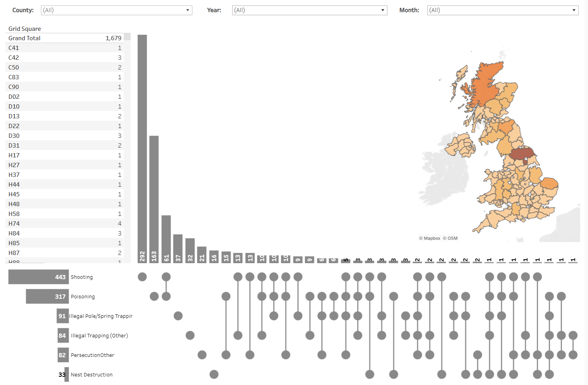Click the bar labeled 163
This screenshot has height=385, width=588.
click(x=154, y=195)
